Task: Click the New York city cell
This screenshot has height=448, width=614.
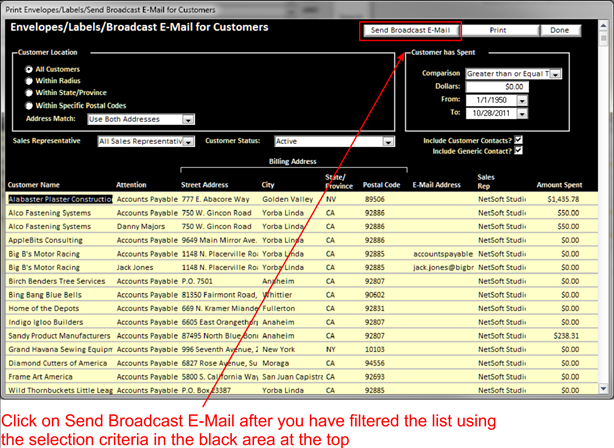Action: point(278,350)
